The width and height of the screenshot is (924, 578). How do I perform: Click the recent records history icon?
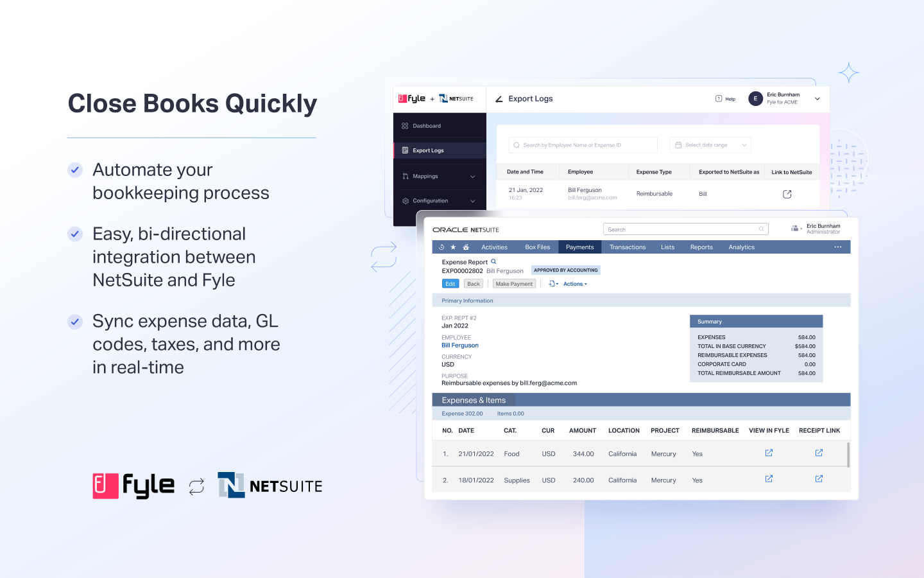pyautogui.click(x=441, y=247)
